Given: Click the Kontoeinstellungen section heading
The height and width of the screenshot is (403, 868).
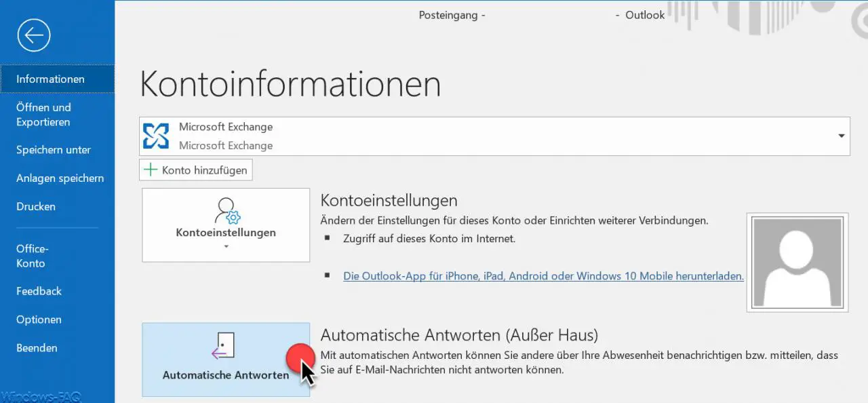Looking at the screenshot, I should point(389,201).
